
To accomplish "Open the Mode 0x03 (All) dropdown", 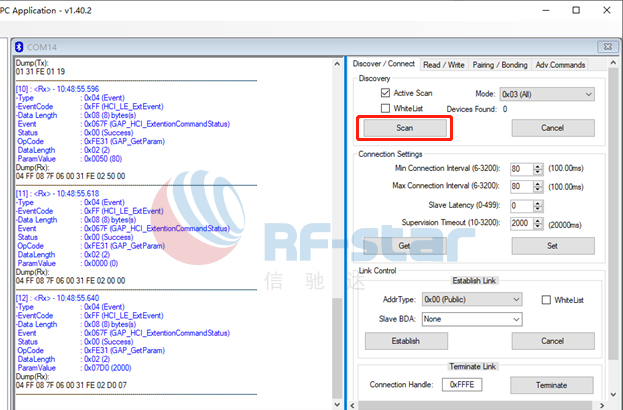I will [x=547, y=94].
